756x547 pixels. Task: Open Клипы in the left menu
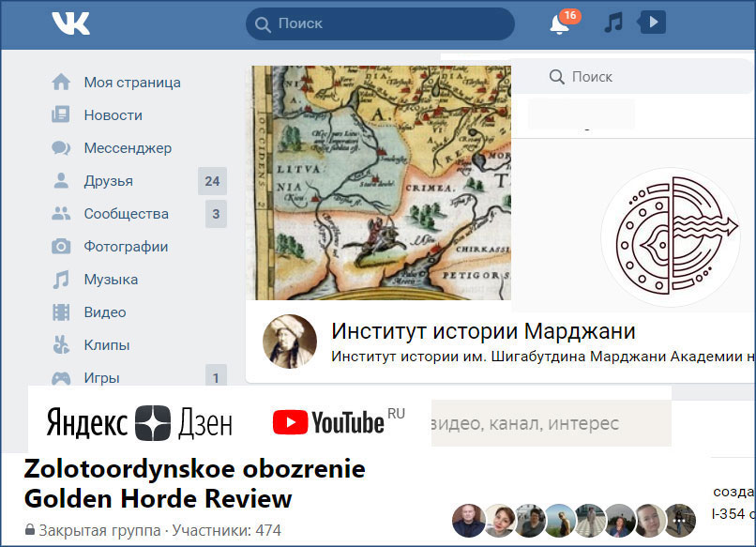[x=107, y=345]
